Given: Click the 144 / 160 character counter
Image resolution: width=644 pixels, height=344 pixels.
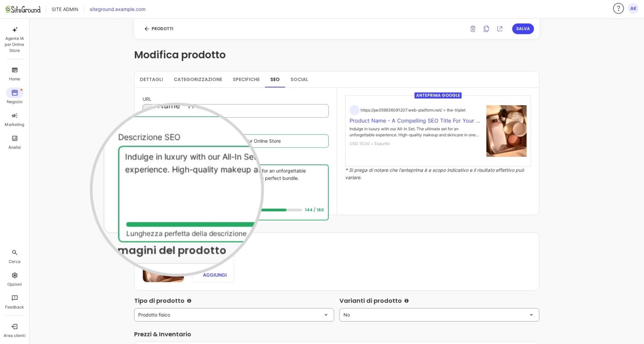Looking at the screenshot, I should 314,210.
